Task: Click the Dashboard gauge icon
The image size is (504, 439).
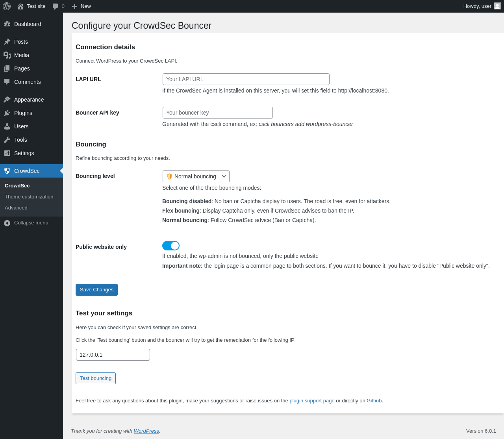Action: 7,24
